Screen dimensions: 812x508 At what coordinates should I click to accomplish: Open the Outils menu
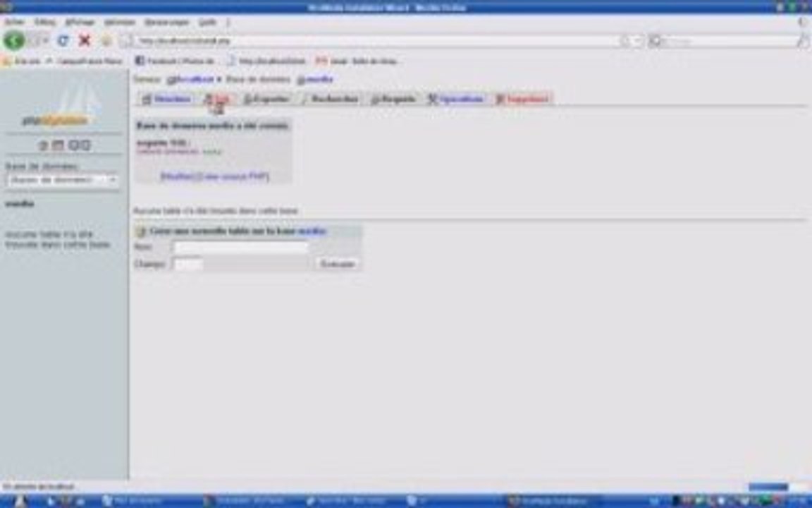[x=207, y=23]
